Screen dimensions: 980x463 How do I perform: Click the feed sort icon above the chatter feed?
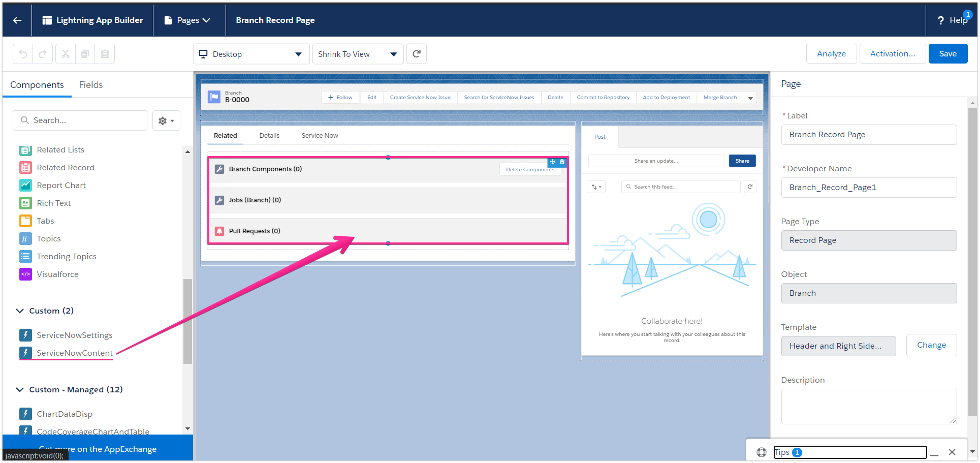tap(596, 187)
